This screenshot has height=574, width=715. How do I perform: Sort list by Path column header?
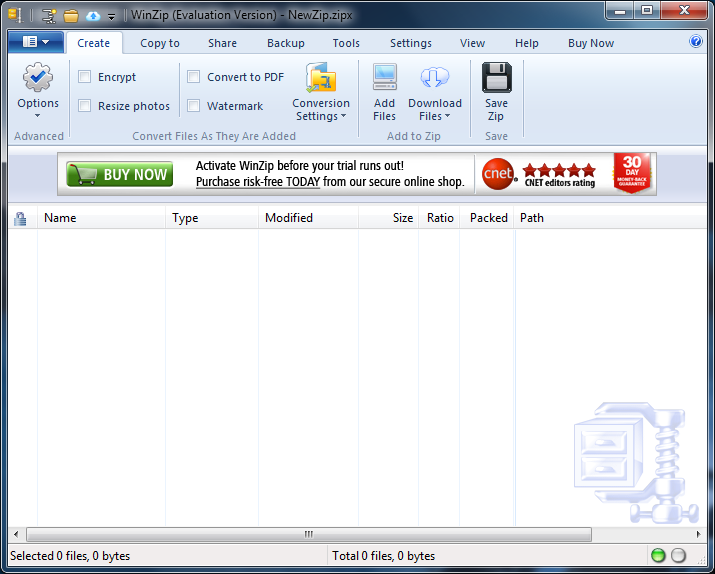(x=611, y=218)
